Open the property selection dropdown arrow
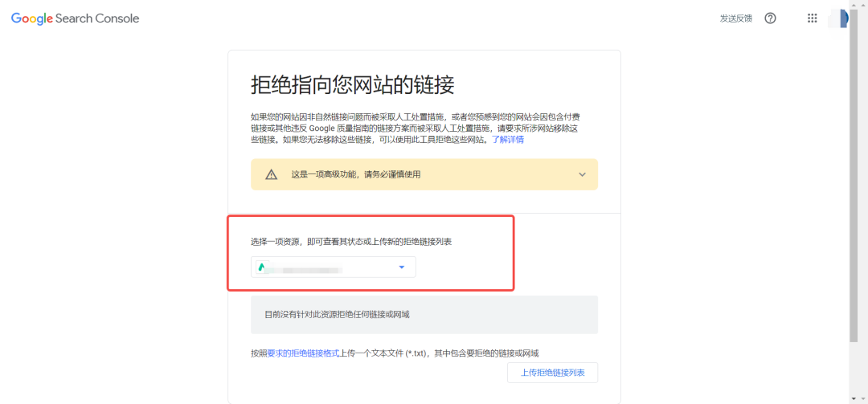 point(402,267)
